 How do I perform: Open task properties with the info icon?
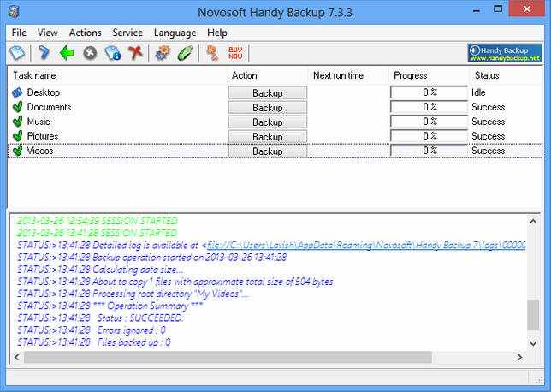coord(113,53)
